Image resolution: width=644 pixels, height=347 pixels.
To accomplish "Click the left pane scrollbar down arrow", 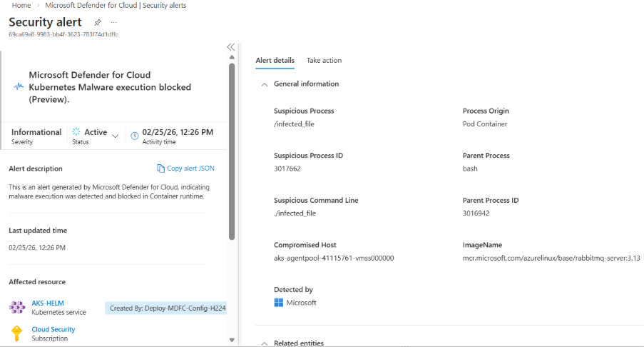I will tap(232, 340).
